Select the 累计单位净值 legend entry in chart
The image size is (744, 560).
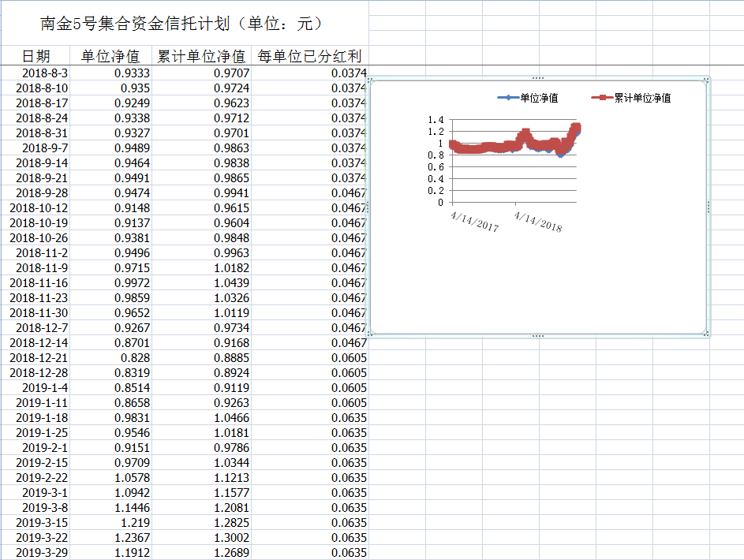coord(631,98)
